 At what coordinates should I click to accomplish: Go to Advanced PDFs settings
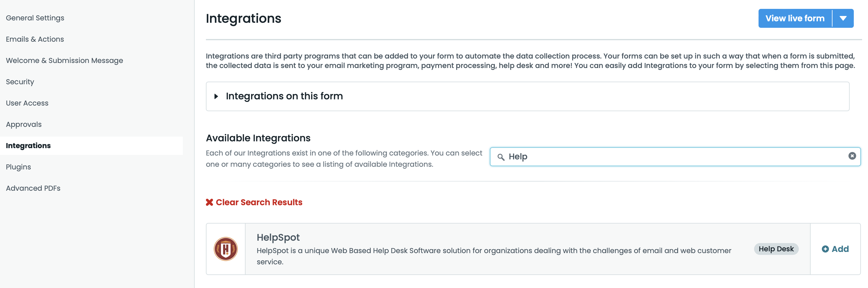pos(33,188)
